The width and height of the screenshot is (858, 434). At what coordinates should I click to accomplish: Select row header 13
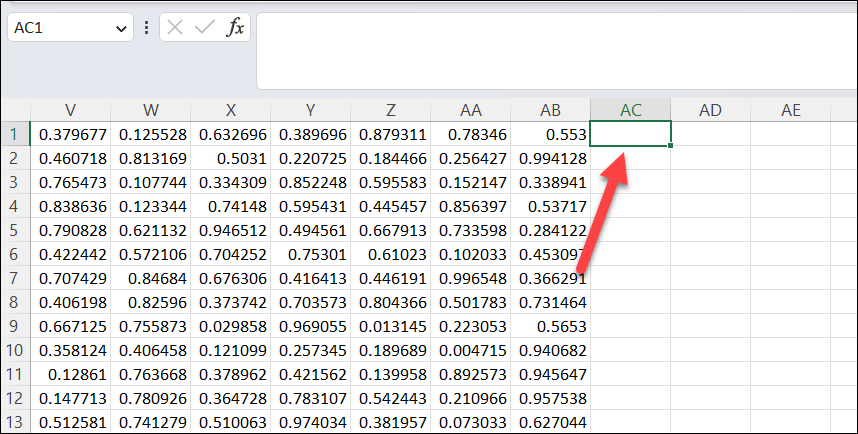pos(14,421)
